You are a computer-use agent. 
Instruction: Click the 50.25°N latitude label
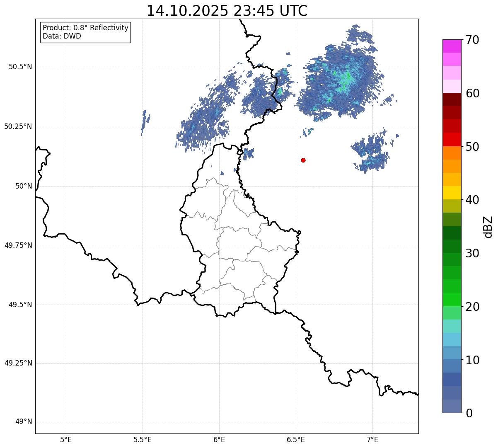point(18,126)
